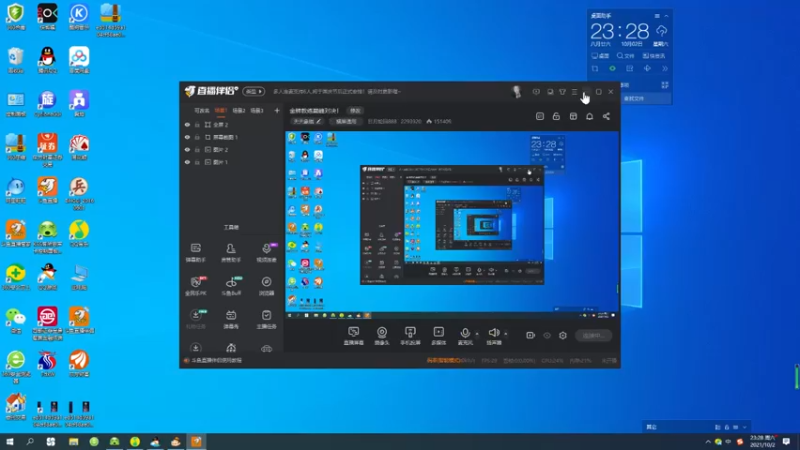Click the 修改 button beside room title

(355, 111)
